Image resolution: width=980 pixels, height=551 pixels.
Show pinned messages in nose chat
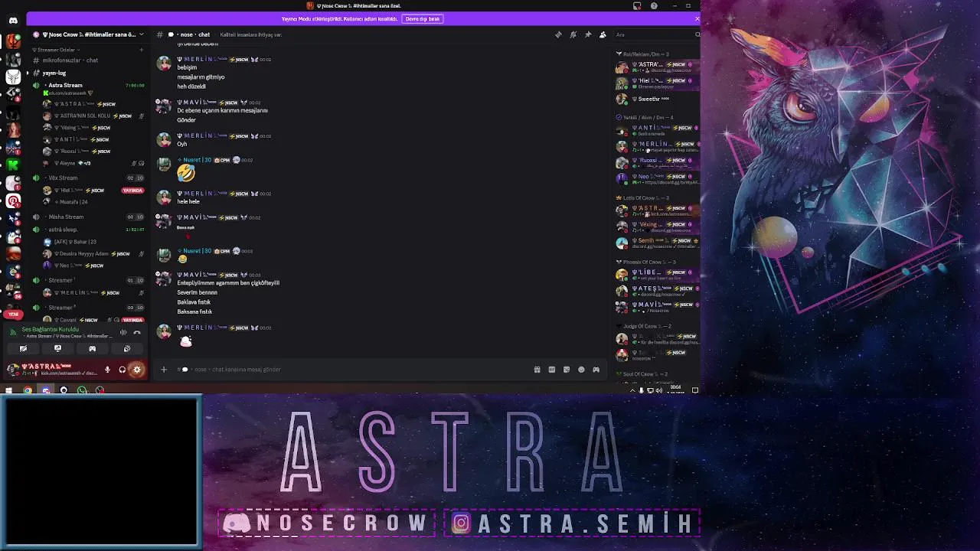tap(587, 34)
